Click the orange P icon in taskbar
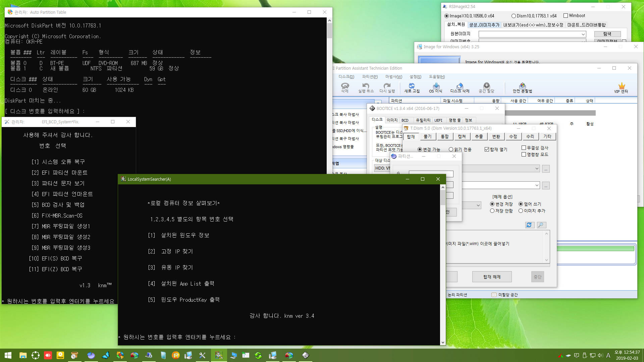 click(x=176, y=355)
